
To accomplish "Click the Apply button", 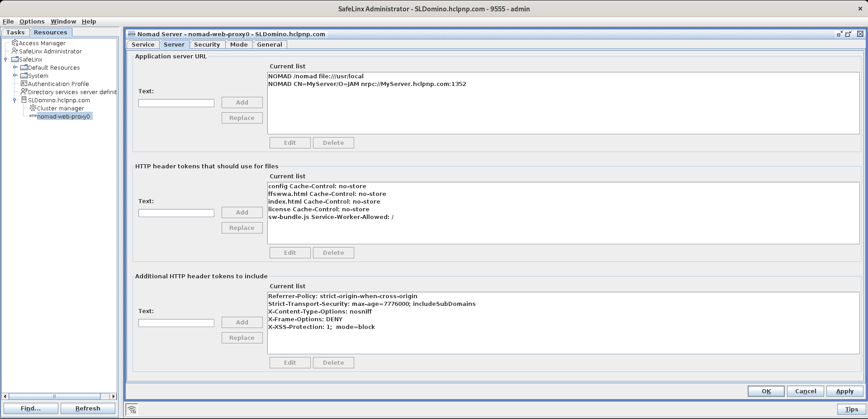I will [x=844, y=391].
